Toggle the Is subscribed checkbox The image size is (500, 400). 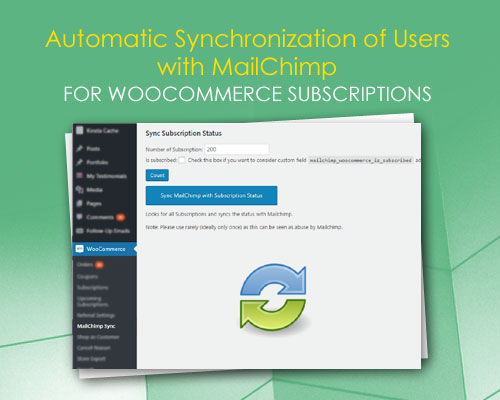point(182,160)
